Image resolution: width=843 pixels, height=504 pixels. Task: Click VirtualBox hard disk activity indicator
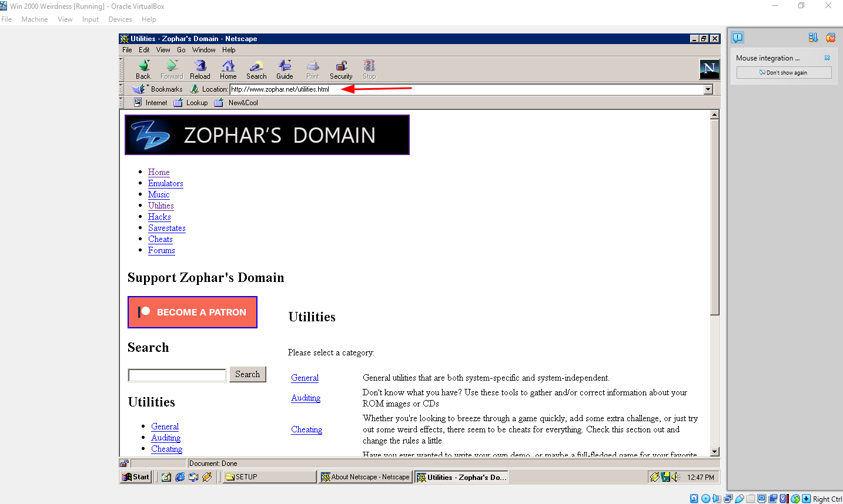[x=694, y=499]
